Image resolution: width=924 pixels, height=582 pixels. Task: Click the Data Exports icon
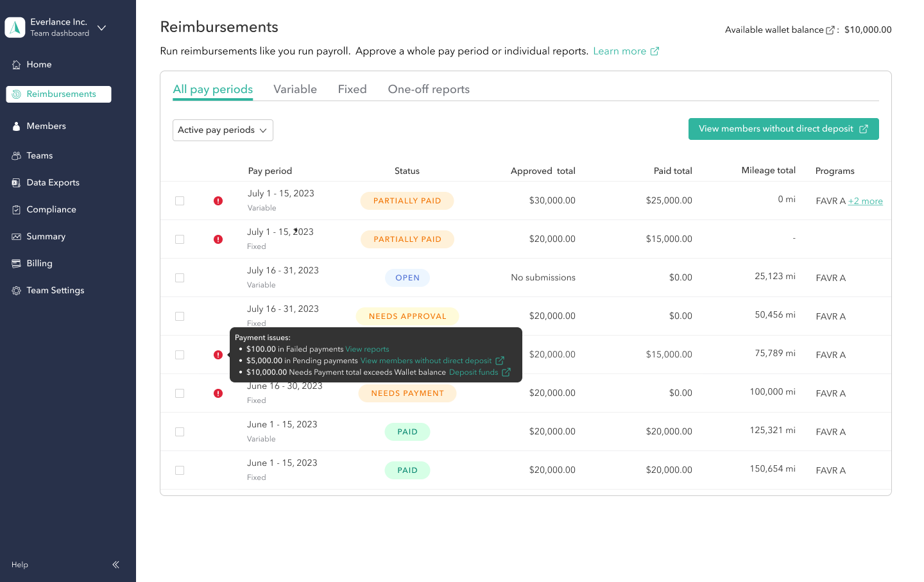pyautogui.click(x=16, y=182)
